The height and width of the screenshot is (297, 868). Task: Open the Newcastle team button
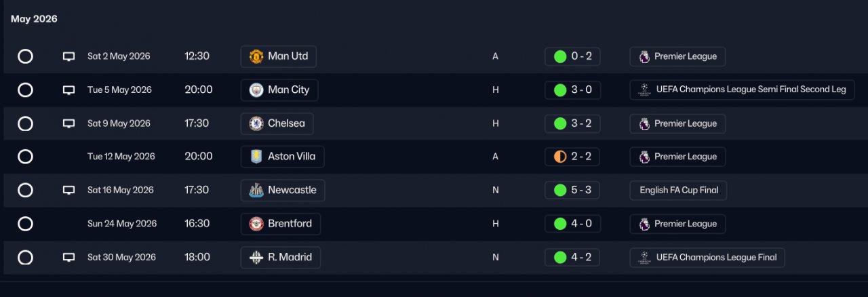[282, 190]
